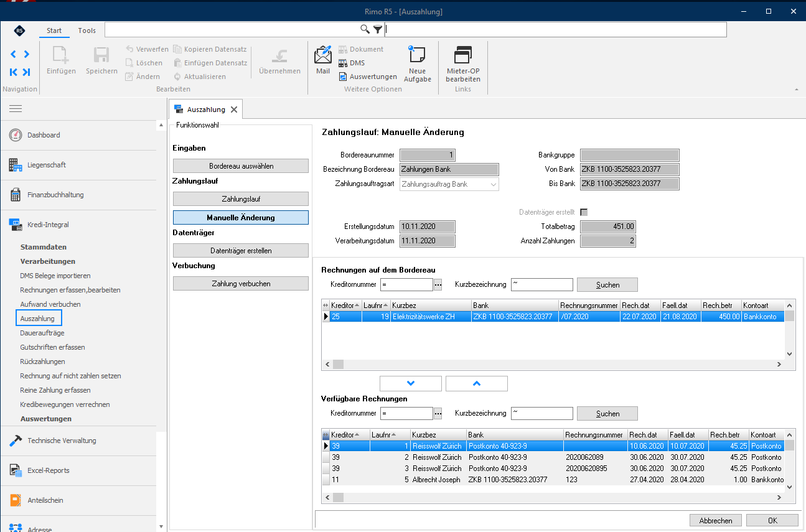Click Zahlung verbuchen button
806x532 pixels.
point(241,283)
